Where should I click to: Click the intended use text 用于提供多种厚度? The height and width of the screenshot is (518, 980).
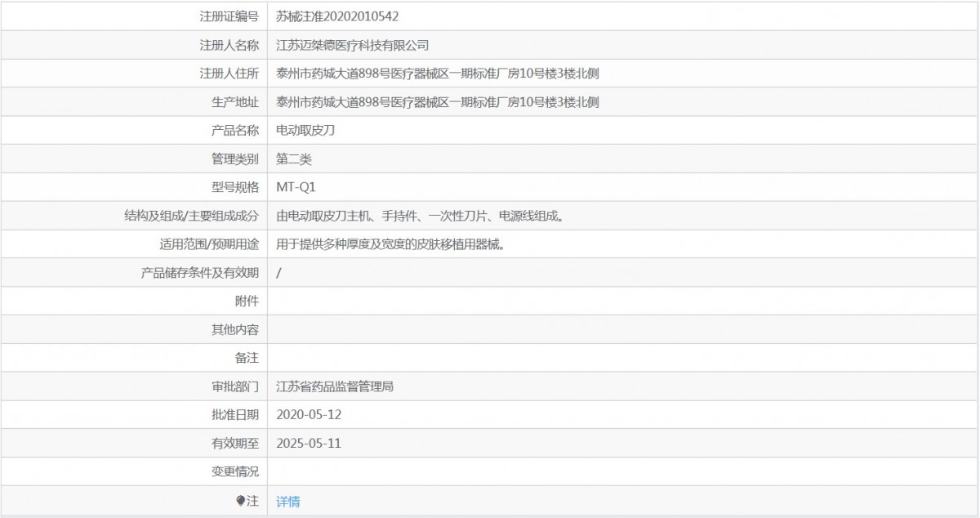coord(394,244)
